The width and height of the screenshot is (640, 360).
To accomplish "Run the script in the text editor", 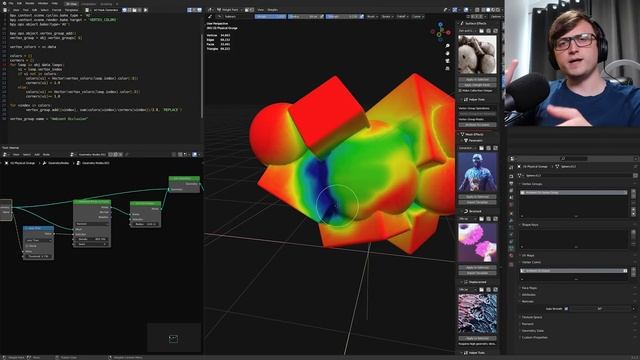I will coord(145,10).
